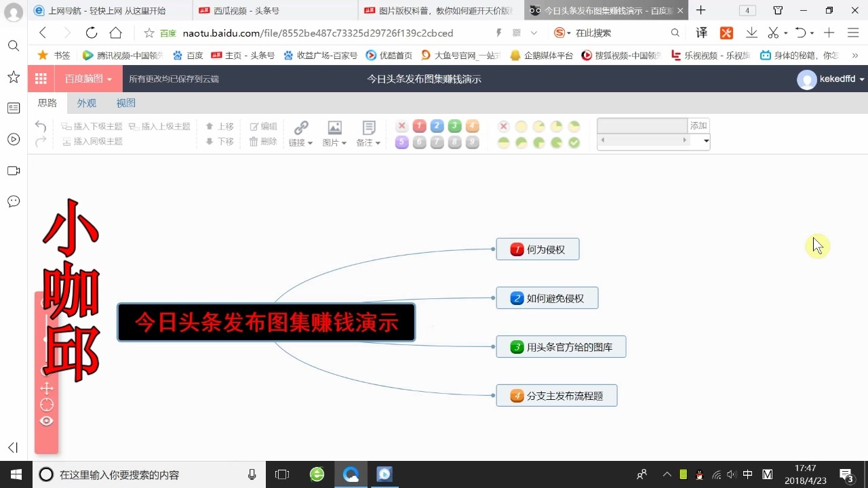Open the notification center icon

coord(846,474)
